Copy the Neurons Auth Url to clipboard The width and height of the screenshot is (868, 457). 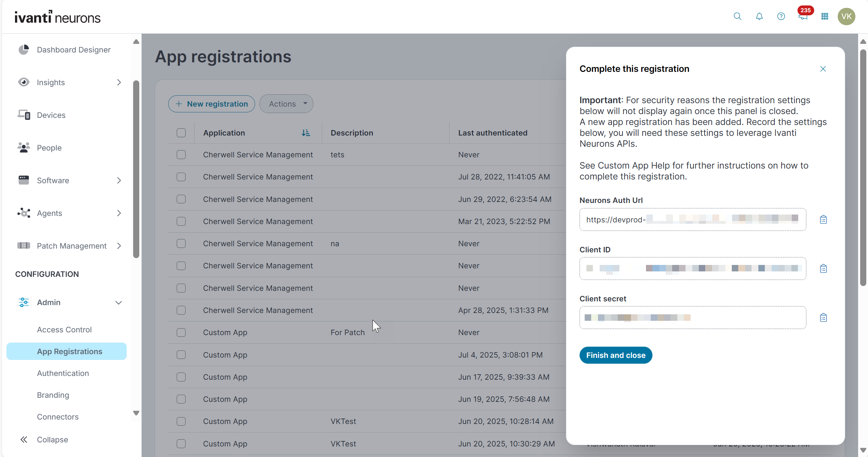(823, 220)
